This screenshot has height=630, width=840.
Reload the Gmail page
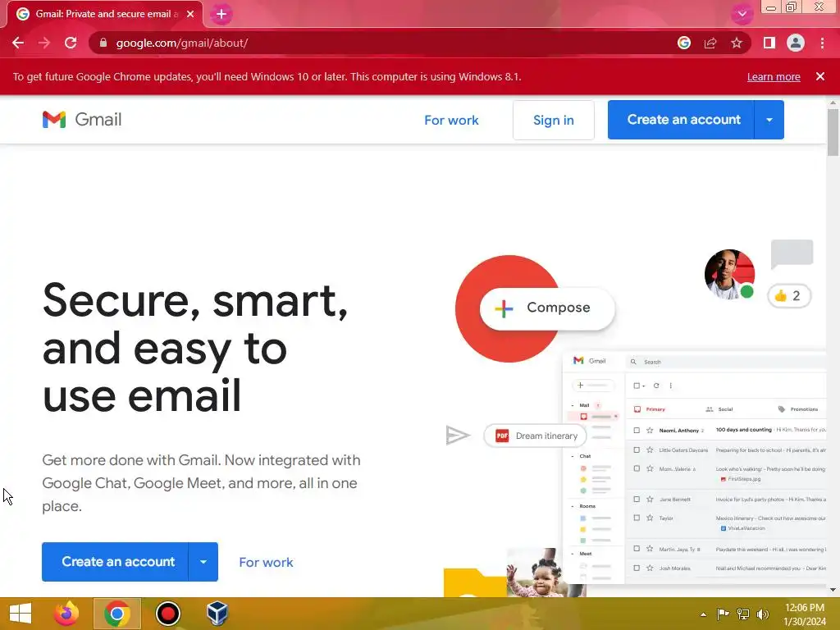click(71, 43)
